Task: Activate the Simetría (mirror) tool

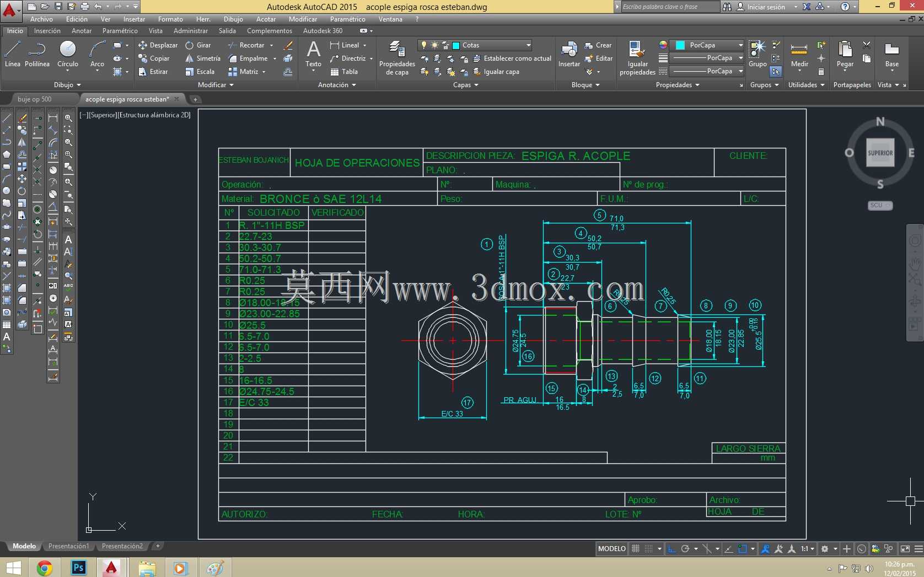Action: (x=203, y=58)
